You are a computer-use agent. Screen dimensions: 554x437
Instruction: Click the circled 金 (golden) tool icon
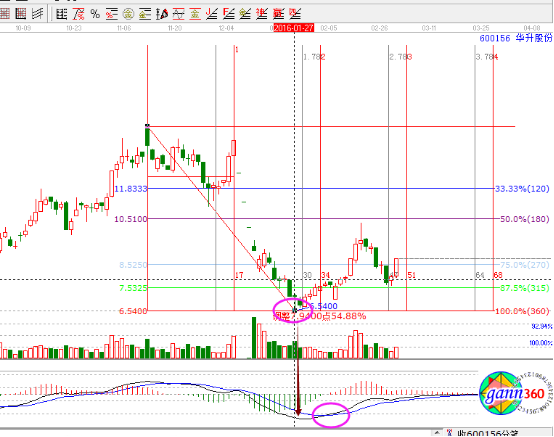coord(128,14)
